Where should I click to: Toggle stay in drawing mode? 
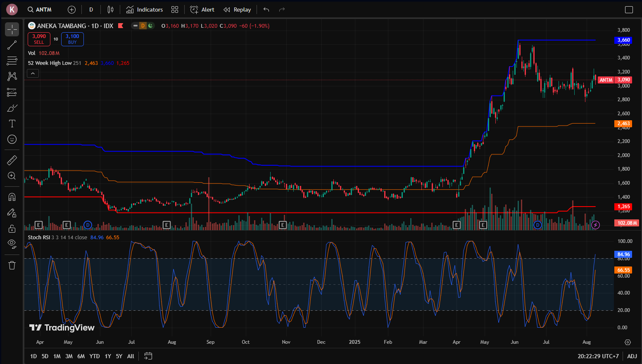12,213
